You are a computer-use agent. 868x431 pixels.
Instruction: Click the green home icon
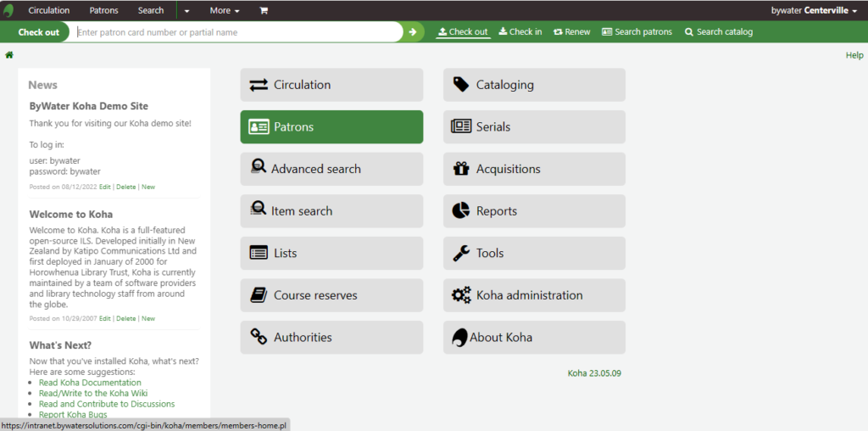click(x=9, y=55)
